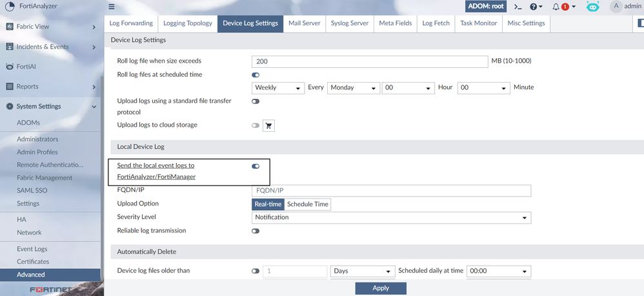Click the Fabric View sidebar icon
This screenshot has height=296, width=644.
(10, 26)
